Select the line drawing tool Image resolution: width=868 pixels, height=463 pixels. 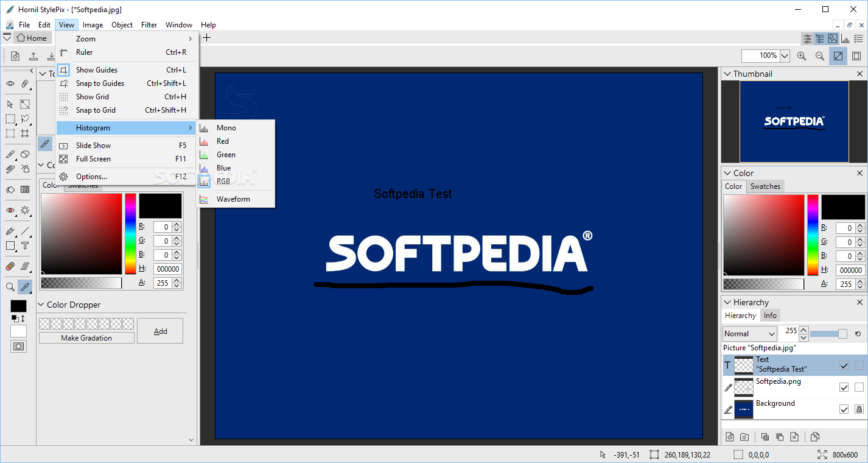tap(25, 231)
